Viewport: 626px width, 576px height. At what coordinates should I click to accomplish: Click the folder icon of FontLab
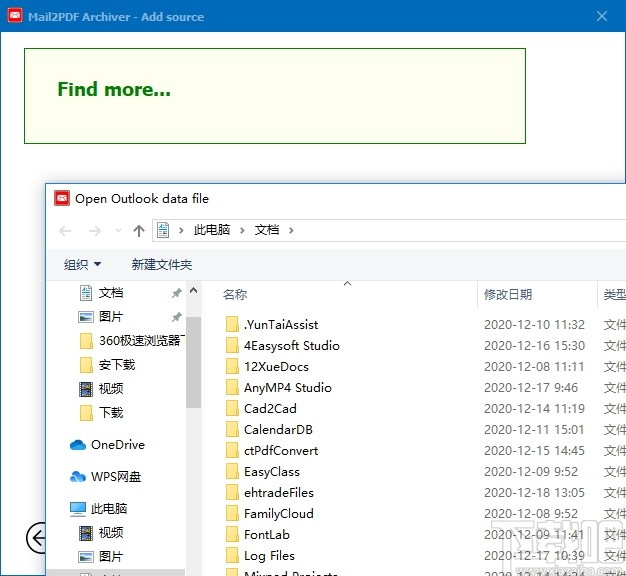(232, 534)
